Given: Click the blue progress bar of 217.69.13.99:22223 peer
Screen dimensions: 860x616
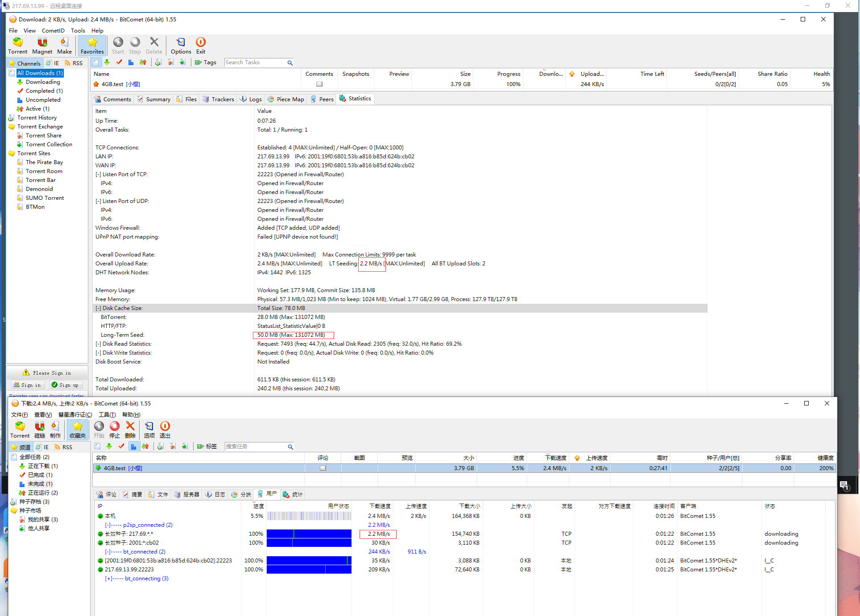Looking at the screenshot, I should [x=309, y=570].
